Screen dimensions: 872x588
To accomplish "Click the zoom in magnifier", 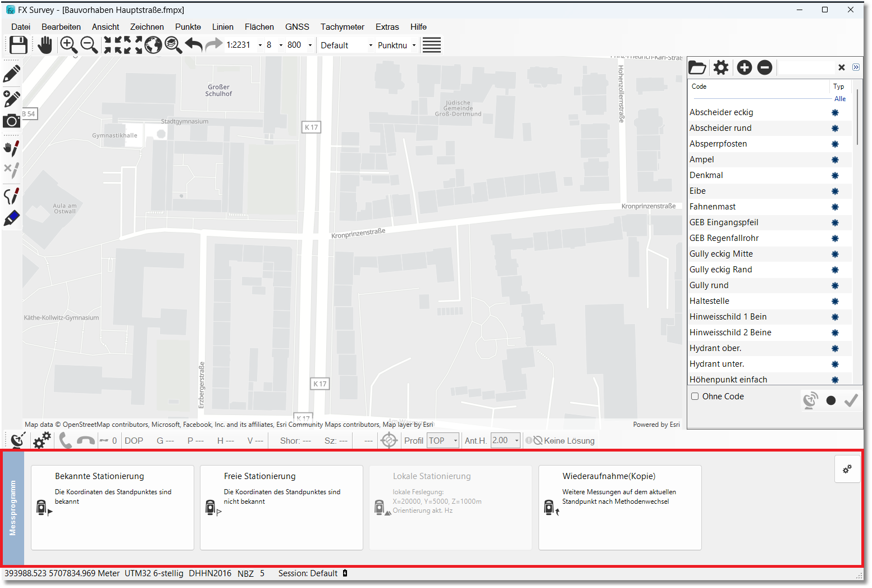I will pos(69,45).
